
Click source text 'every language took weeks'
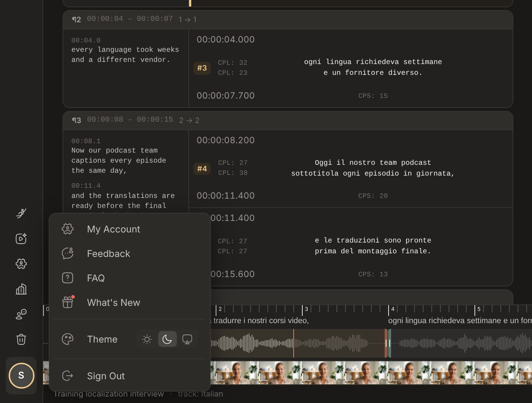(125, 50)
